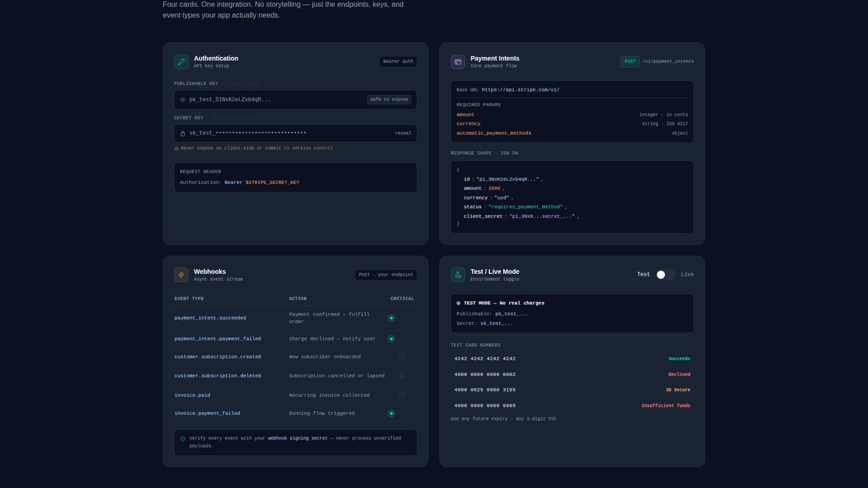Image resolution: width=868 pixels, height=488 pixels.
Task: Select the card icon beside Payment Intents
Action: [458, 62]
